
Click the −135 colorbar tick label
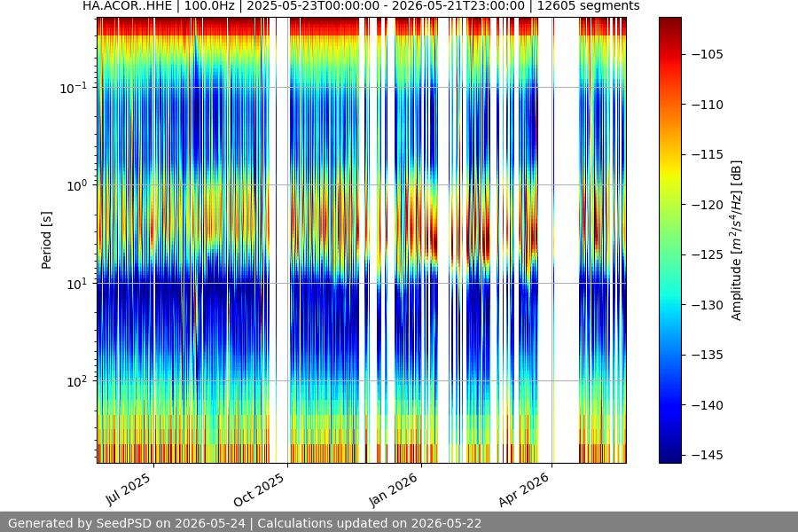(x=707, y=355)
